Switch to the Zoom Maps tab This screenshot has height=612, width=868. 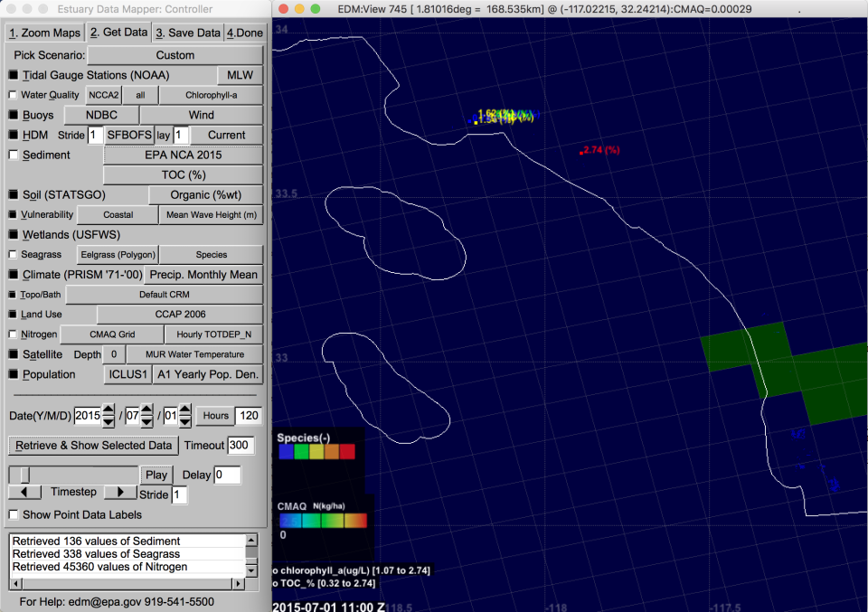coord(44,33)
